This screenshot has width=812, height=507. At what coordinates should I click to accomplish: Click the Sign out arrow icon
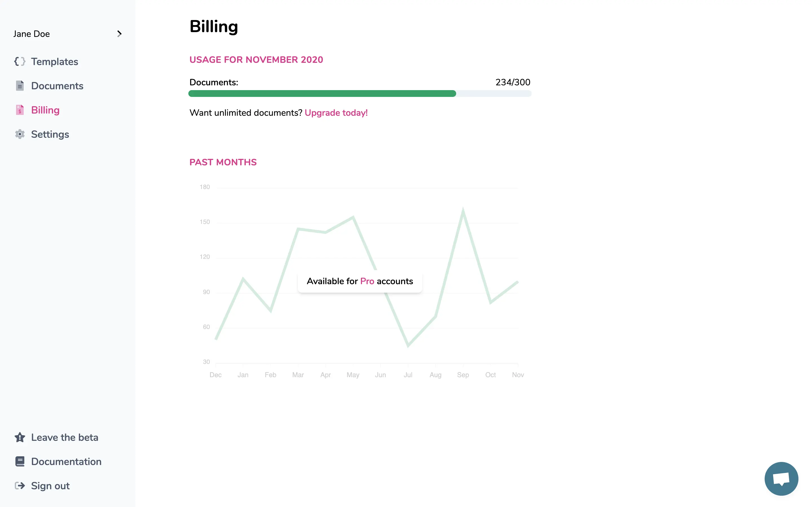[x=20, y=486]
